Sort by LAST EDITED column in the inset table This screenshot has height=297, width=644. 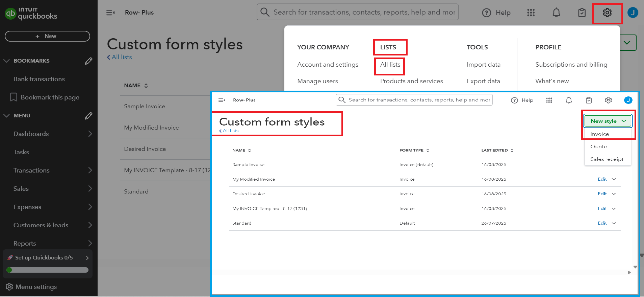(x=497, y=150)
